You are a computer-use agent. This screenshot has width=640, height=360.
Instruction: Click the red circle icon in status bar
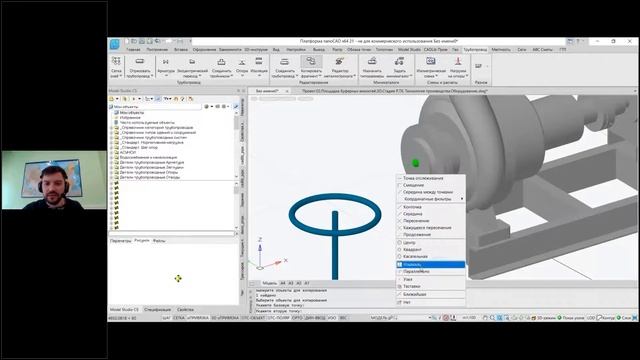point(446,318)
